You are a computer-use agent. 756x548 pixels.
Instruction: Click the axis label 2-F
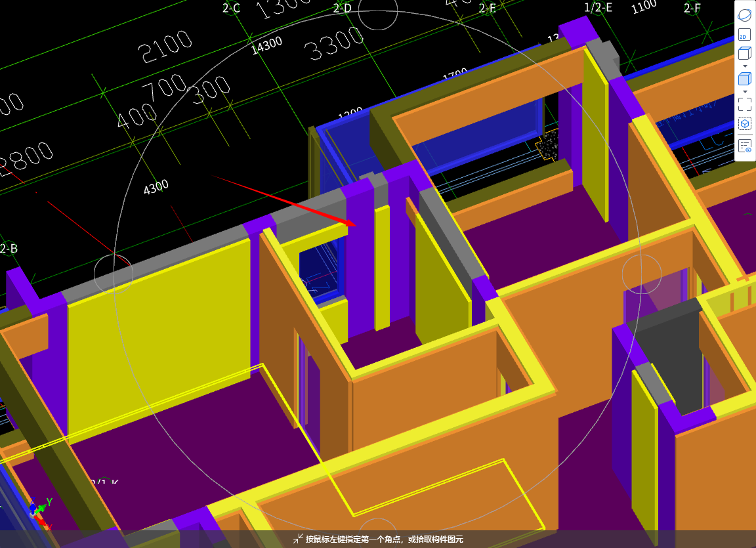[x=692, y=8]
